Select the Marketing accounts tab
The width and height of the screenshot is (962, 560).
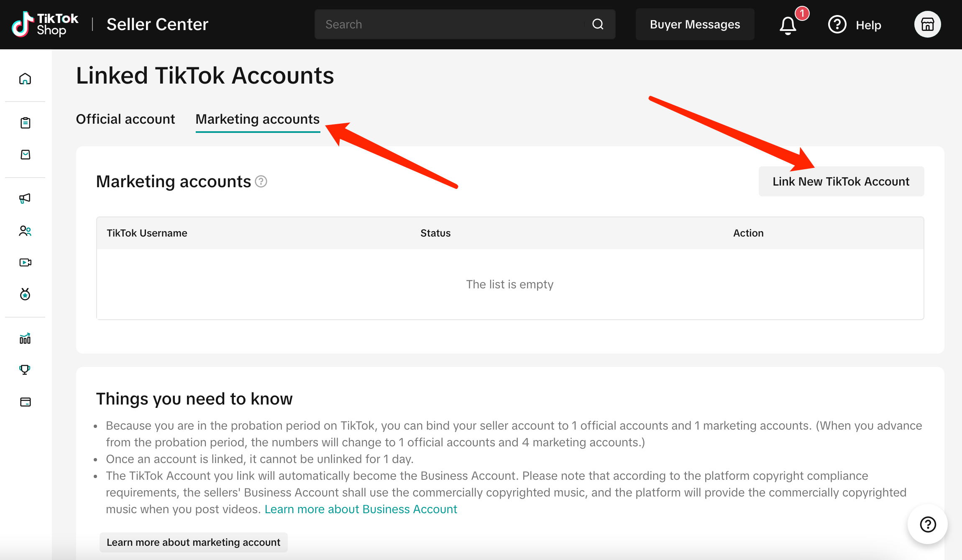(258, 119)
